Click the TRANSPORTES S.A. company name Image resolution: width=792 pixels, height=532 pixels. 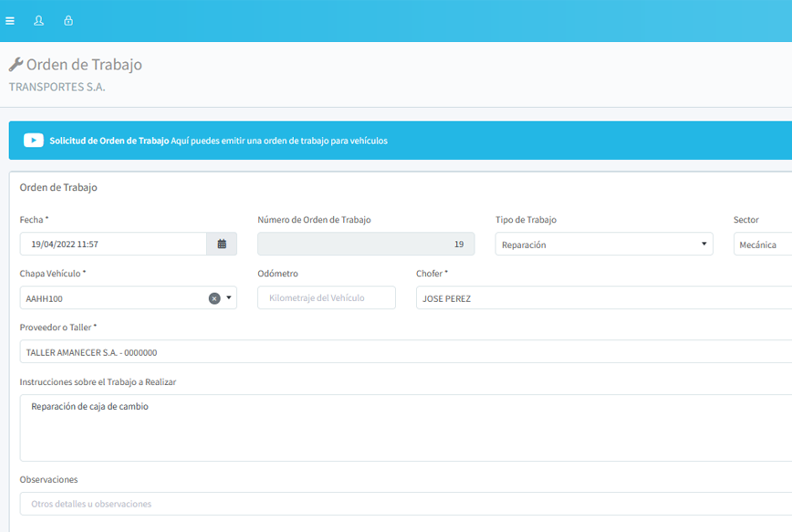point(57,87)
